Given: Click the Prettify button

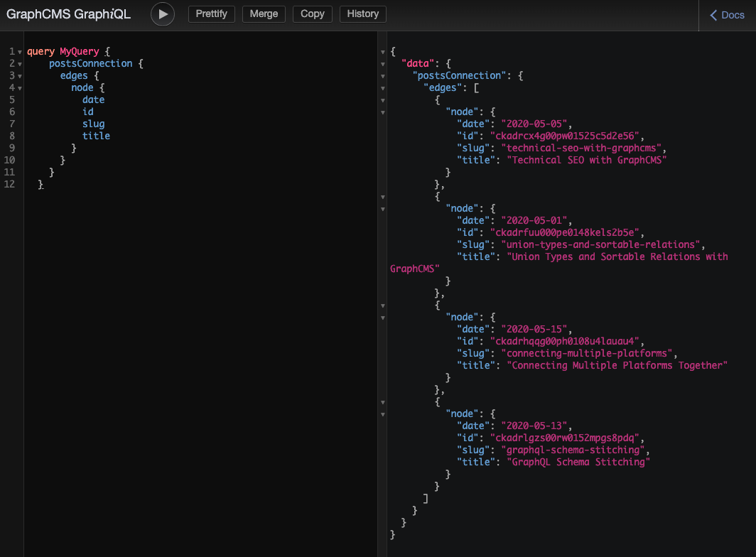Looking at the screenshot, I should pyautogui.click(x=211, y=14).
